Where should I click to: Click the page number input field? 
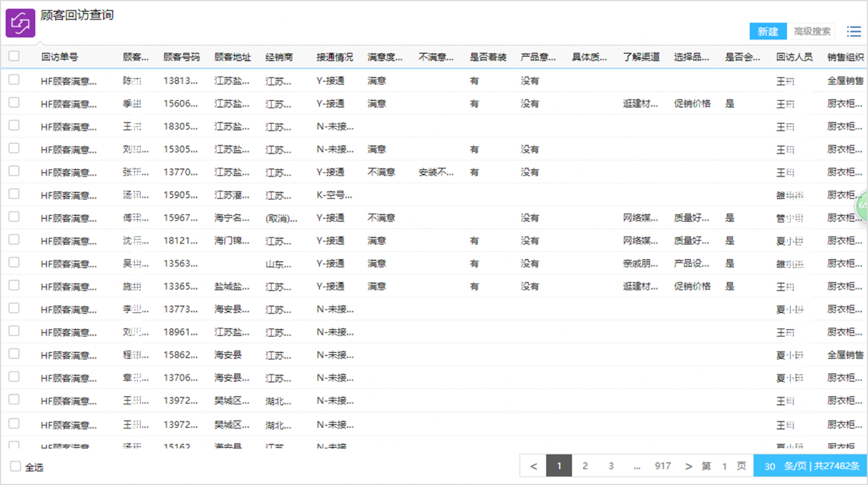724,466
